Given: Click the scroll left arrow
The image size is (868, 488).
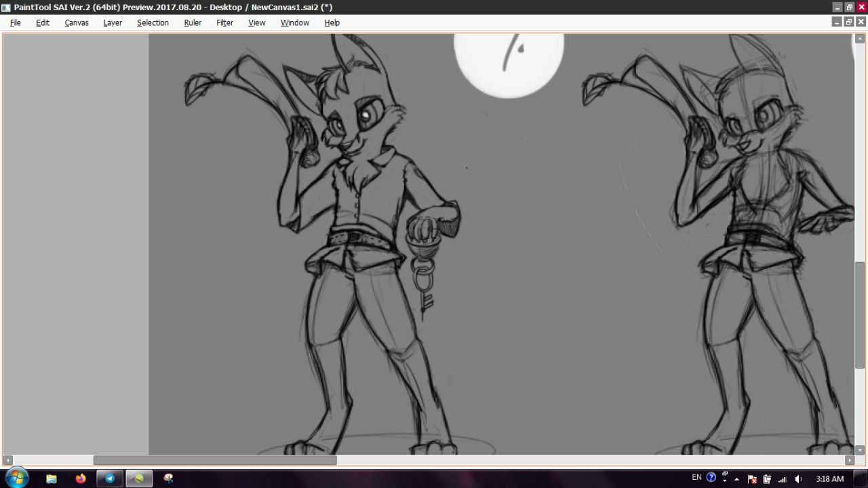Looking at the screenshot, I should (x=7, y=460).
